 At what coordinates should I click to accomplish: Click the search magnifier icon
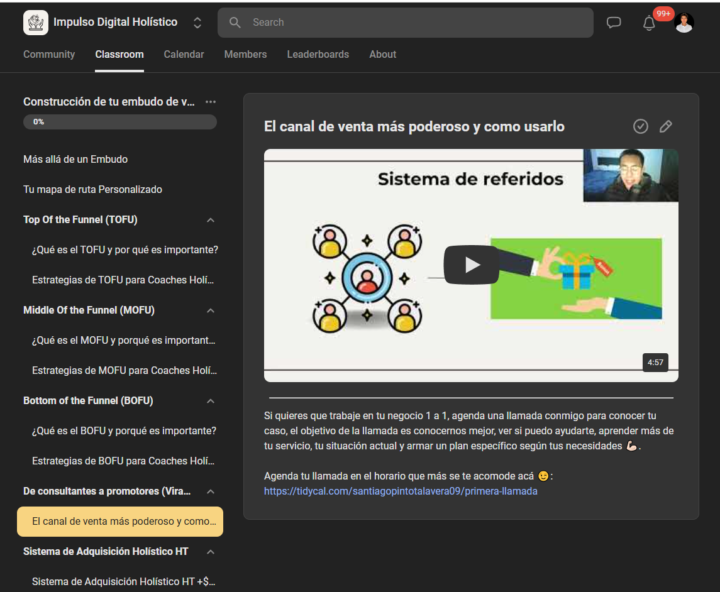click(x=235, y=22)
